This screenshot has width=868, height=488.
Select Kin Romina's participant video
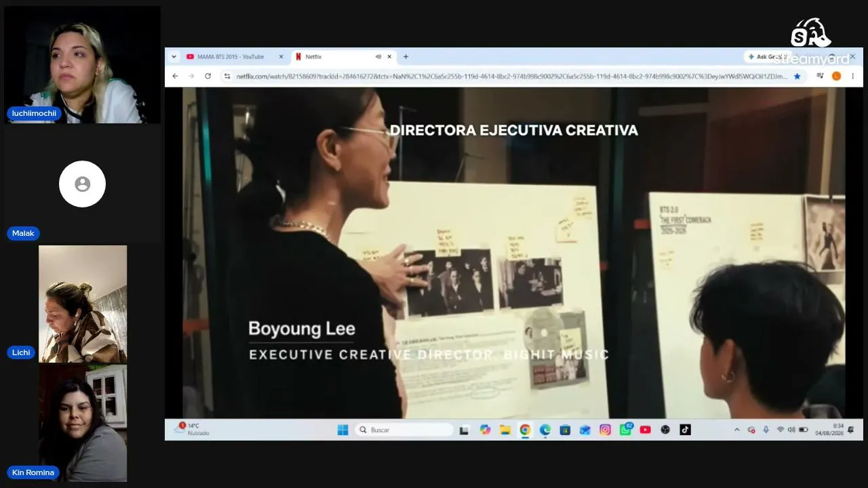click(83, 423)
